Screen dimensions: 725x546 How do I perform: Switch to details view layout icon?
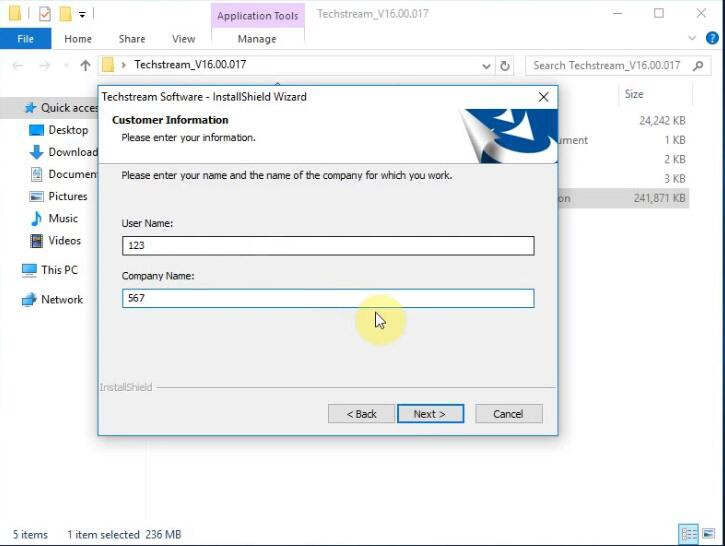(688, 534)
